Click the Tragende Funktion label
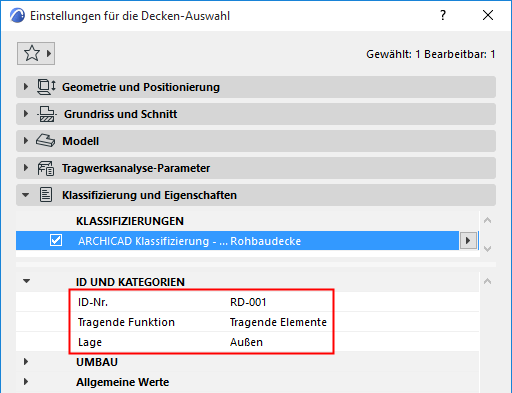The width and height of the screenshot is (512, 393). click(x=126, y=322)
